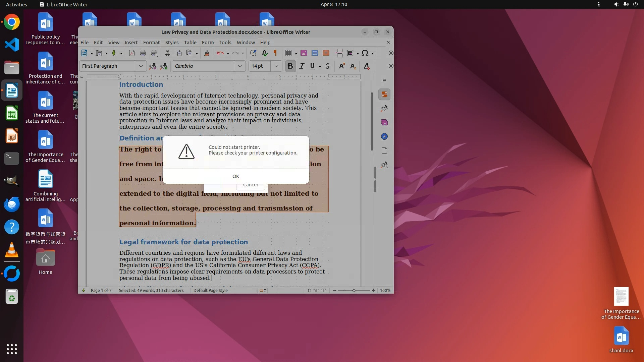
Task: Toggle Italic formatting button
Action: click(302, 66)
